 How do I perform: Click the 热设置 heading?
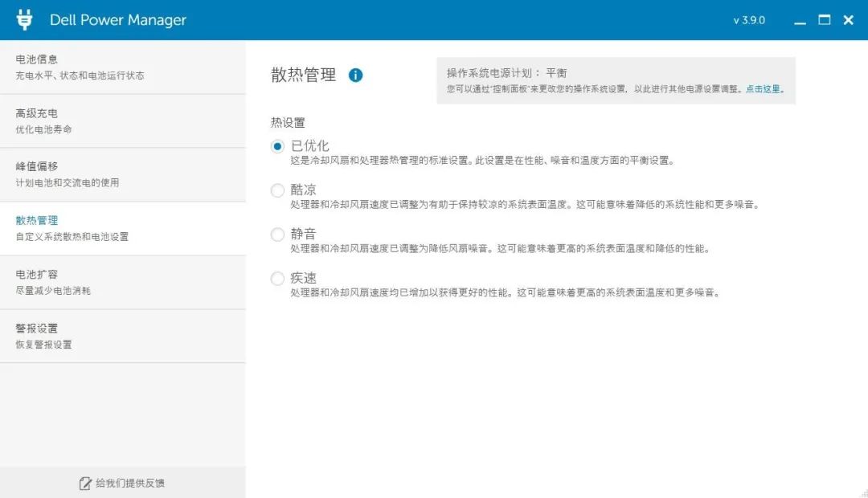(x=288, y=123)
